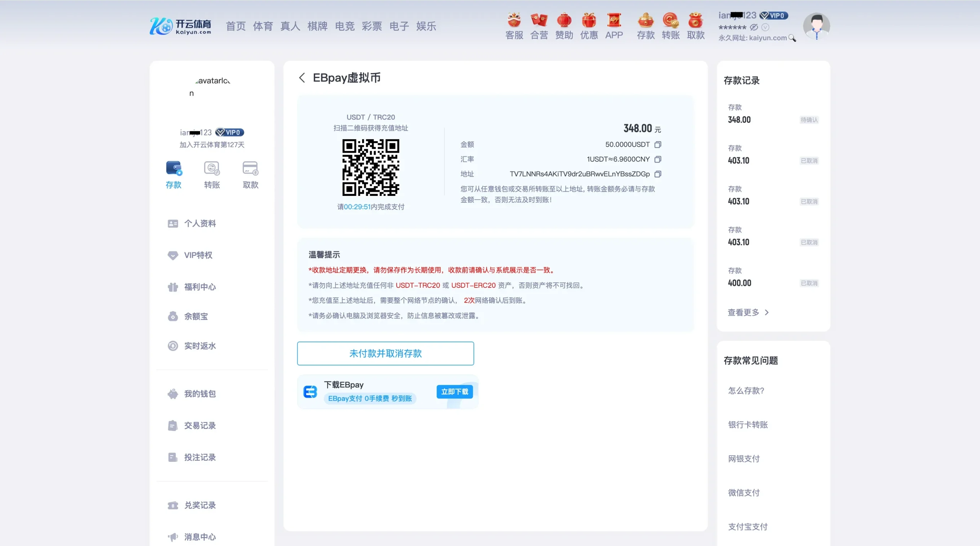The image size is (980, 546).
Task: Click the 取款 withdraw card icon in sidebar
Action: (x=250, y=168)
